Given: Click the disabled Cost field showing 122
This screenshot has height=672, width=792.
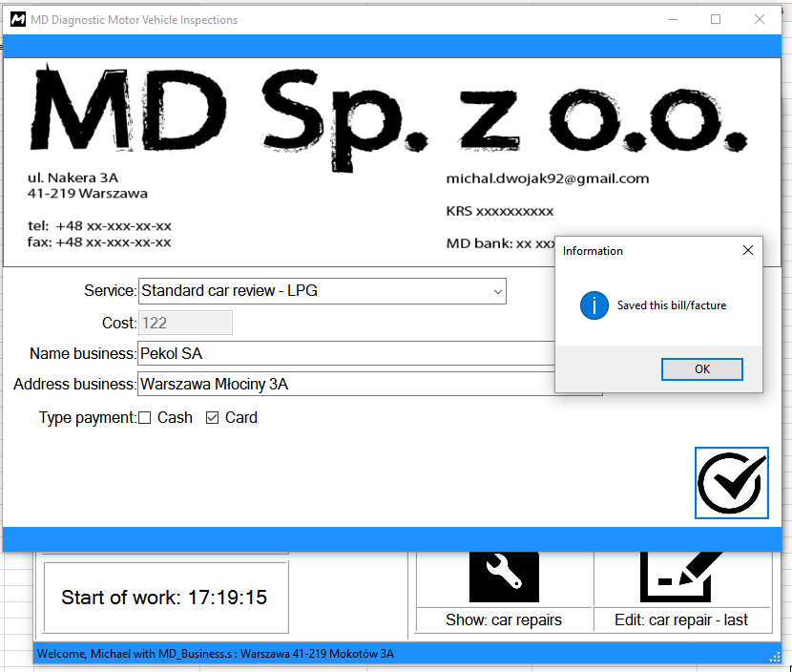Looking at the screenshot, I should pyautogui.click(x=185, y=323).
